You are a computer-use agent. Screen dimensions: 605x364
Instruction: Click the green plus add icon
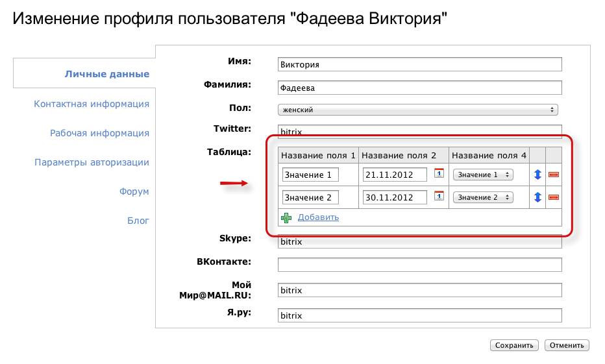click(x=286, y=217)
